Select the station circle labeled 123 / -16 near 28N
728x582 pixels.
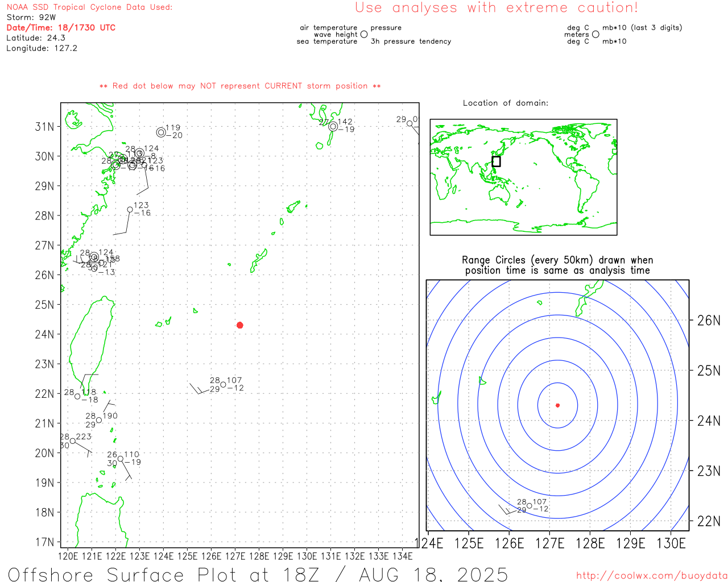tap(130, 210)
